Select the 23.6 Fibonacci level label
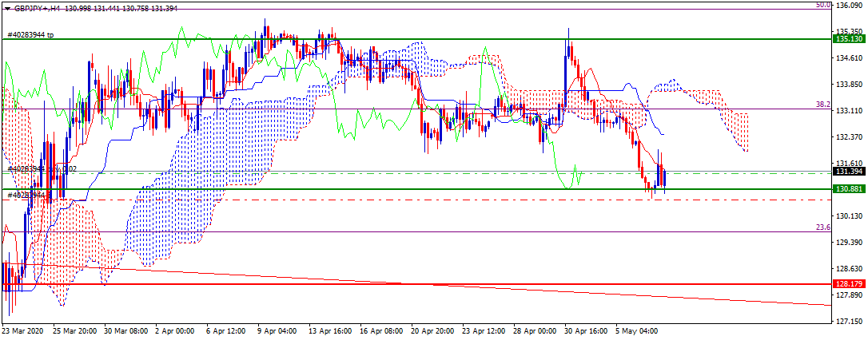 824,227
